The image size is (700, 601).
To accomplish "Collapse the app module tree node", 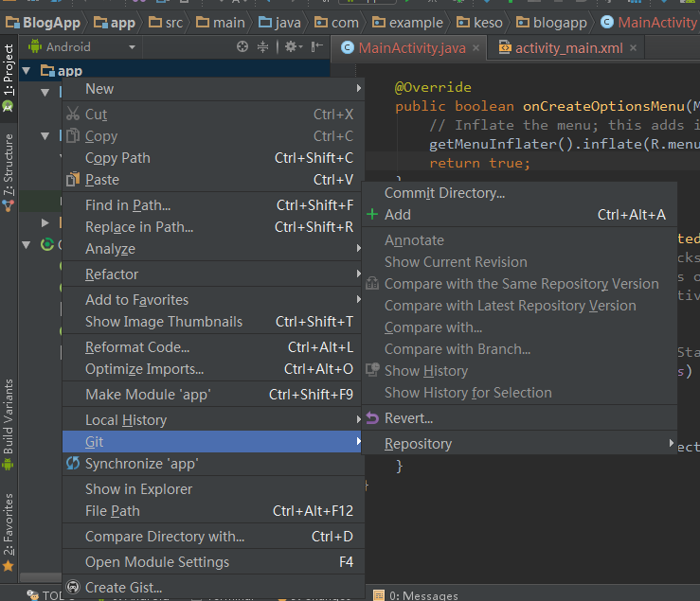I will [26, 71].
